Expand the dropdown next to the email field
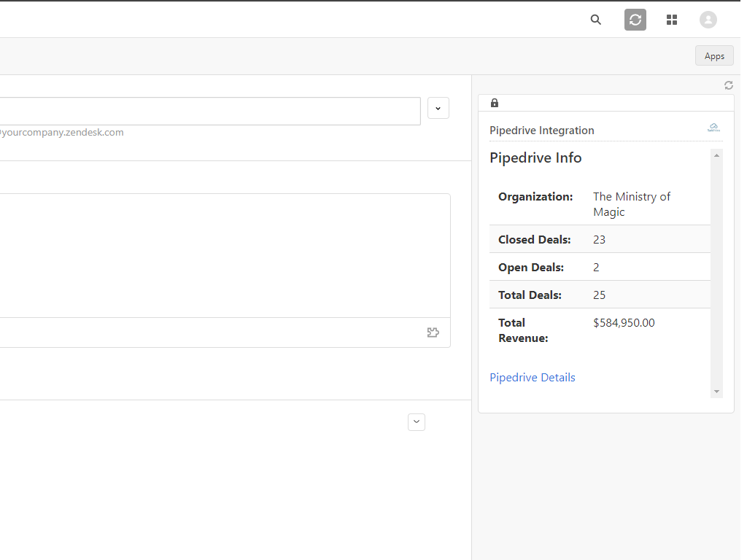This screenshot has width=747, height=560. pos(438,108)
